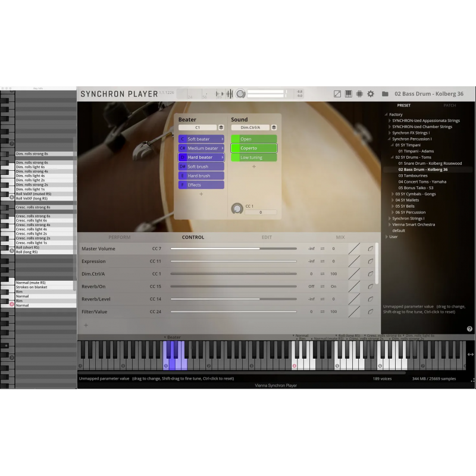Click the Beater dimension stack icon
Screen dimensions: 476x476
(221, 127)
